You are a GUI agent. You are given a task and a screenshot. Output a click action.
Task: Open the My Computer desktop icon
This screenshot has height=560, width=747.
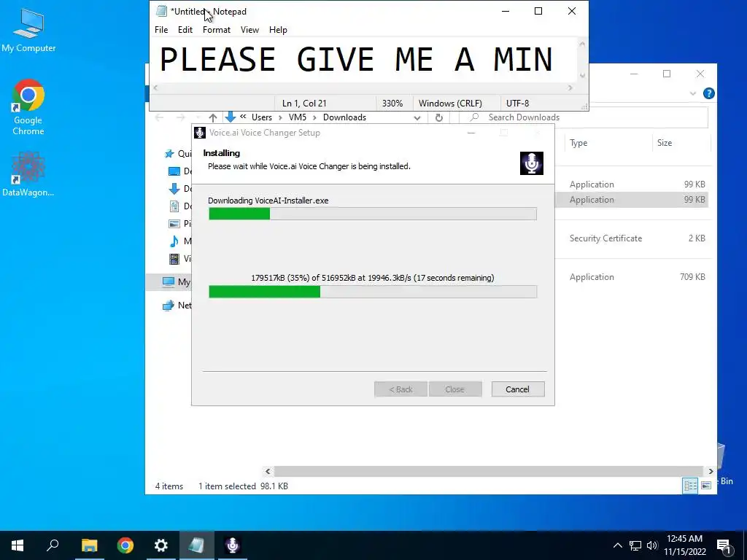pyautogui.click(x=28, y=30)
